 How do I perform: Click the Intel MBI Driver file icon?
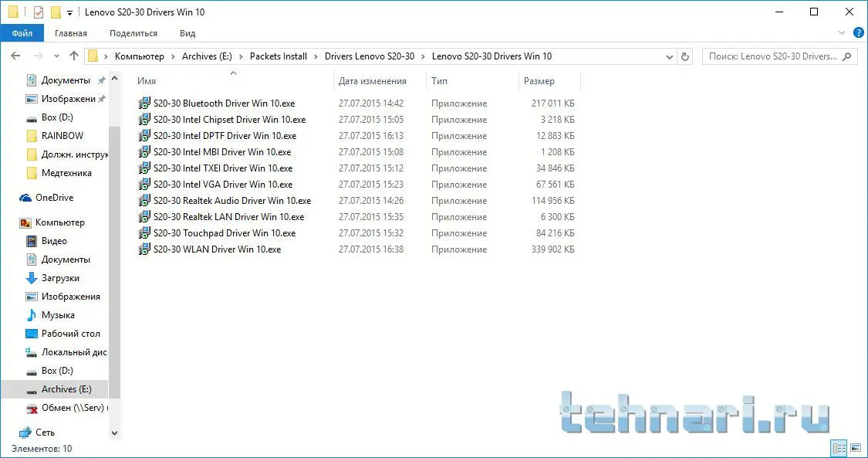144,151
